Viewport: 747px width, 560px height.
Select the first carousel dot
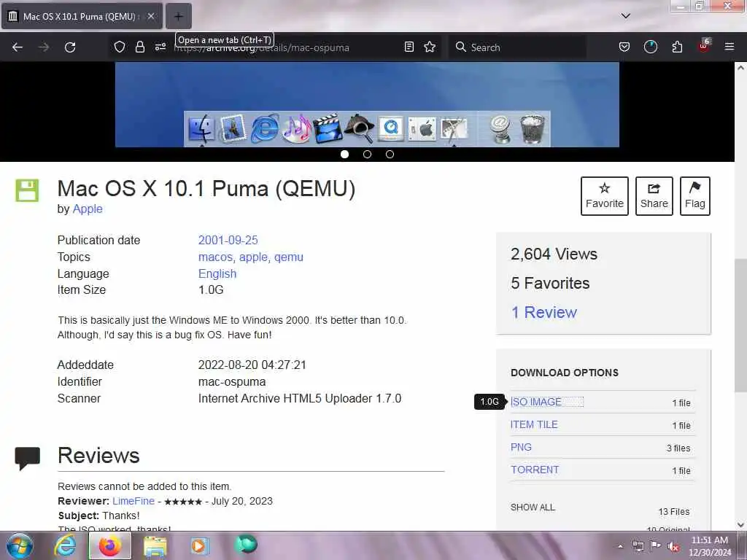(345, 155)
